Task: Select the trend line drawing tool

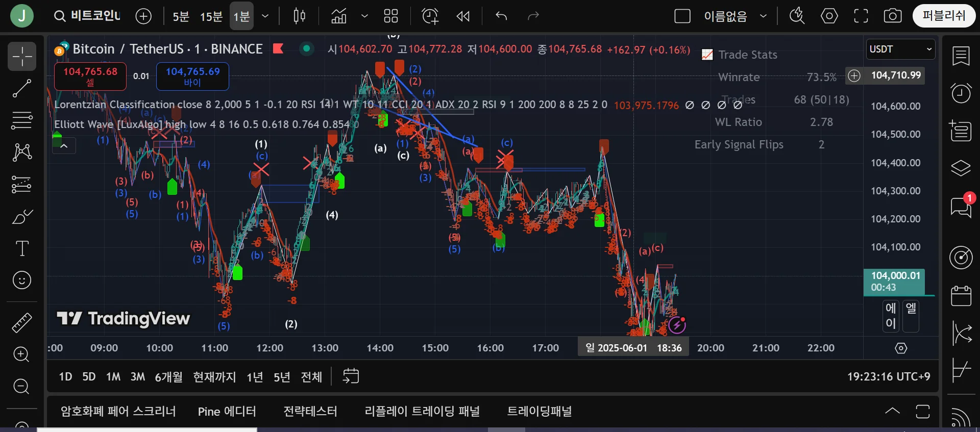Action: click(22, 88)
